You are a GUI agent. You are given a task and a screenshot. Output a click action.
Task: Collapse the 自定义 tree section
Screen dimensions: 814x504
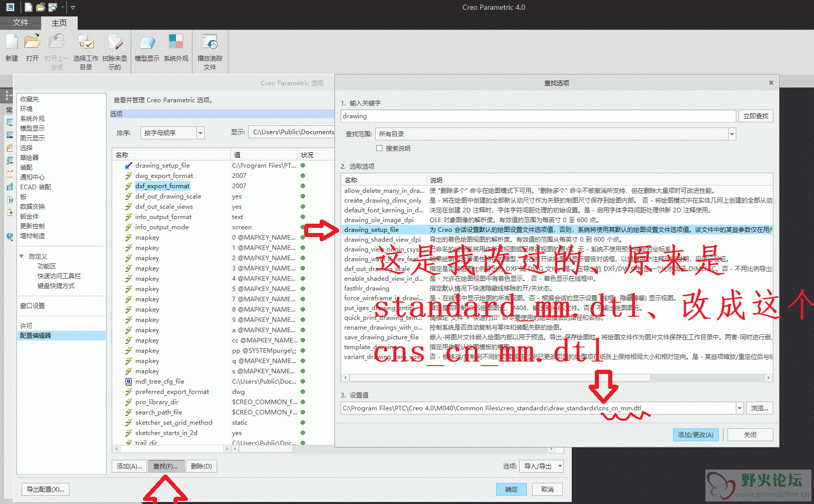pyautogui.click(x=22, y=256)
